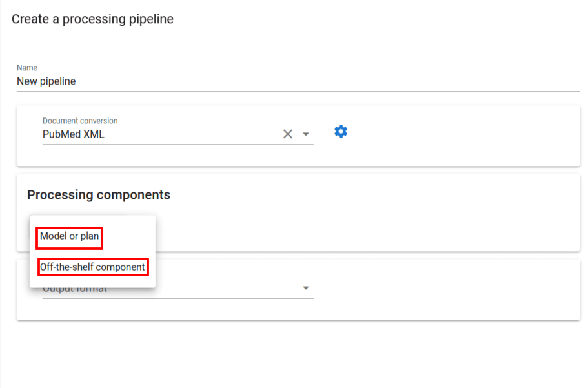
Task: Click the PubMed XML value text
Action: [x=74, y=134]
